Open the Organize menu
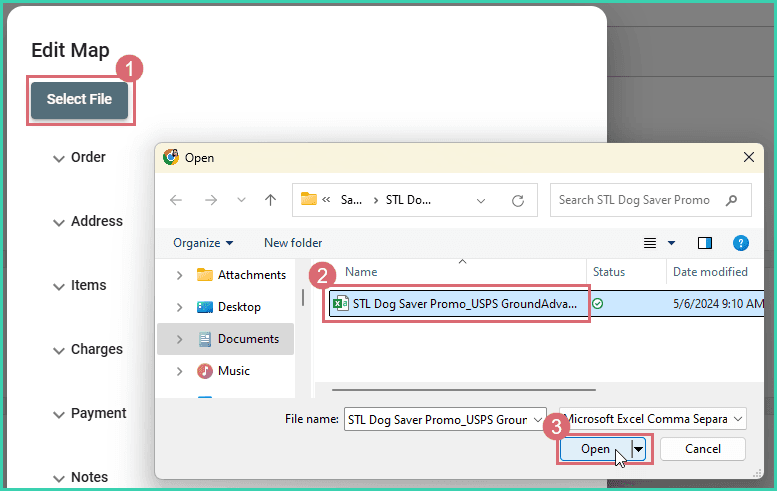This screenshot has height=491, width=777. 203,243
